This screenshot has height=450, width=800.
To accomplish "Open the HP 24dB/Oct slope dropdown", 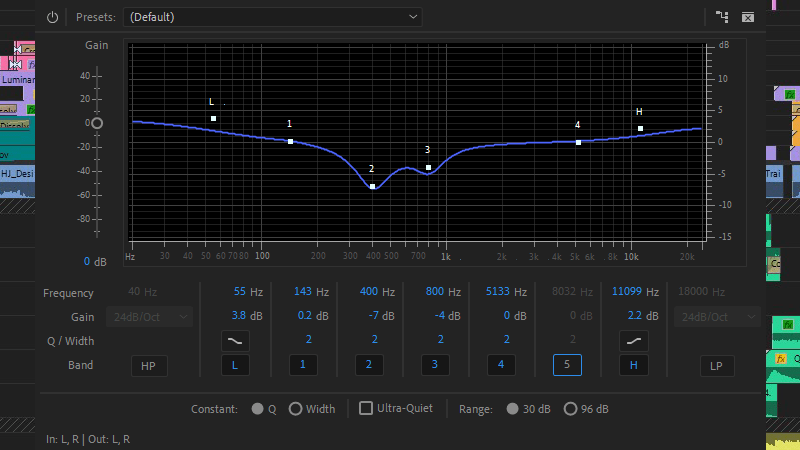I will [x=149, y=317].
